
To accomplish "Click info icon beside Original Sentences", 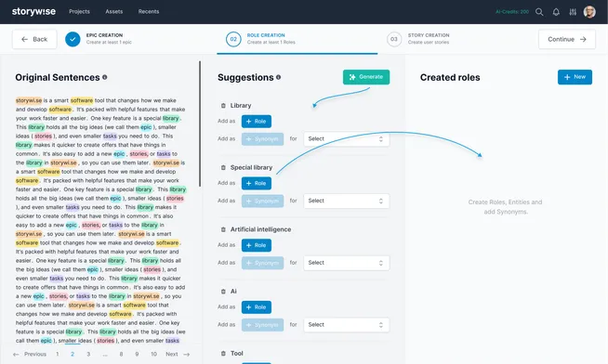I will click(105, 77).
